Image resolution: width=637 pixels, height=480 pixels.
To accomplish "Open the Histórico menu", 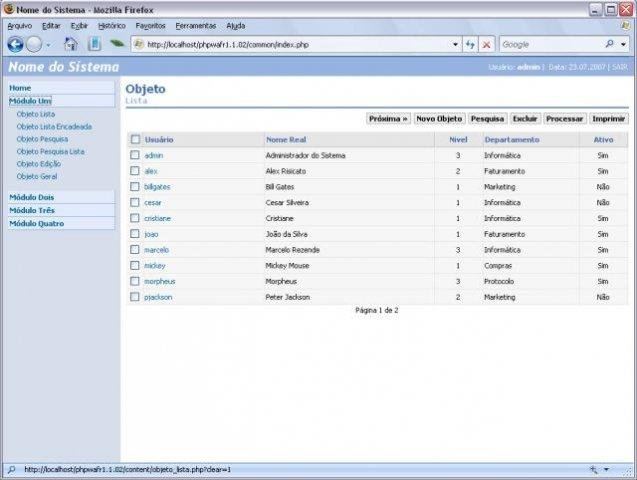I will (x=112, y=26).
